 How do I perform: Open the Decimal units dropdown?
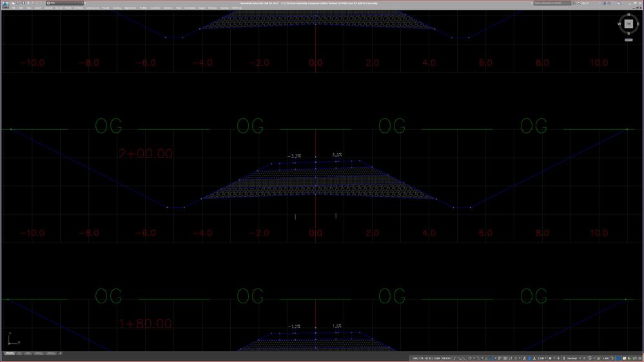tap(574, 358)
